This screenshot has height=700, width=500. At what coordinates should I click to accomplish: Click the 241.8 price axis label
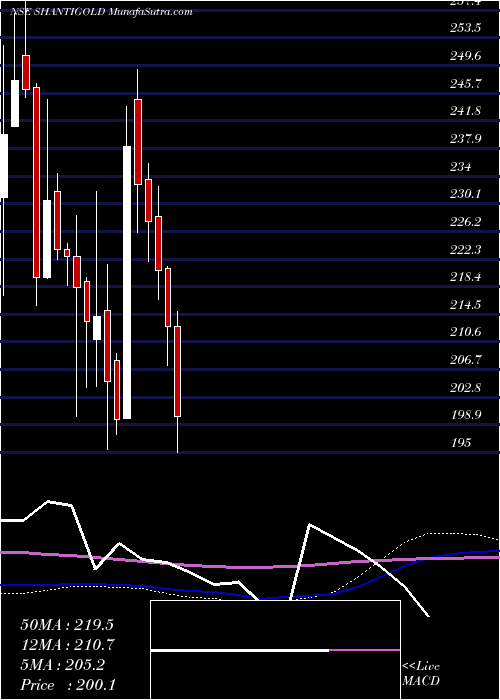[x=466, y=111]
